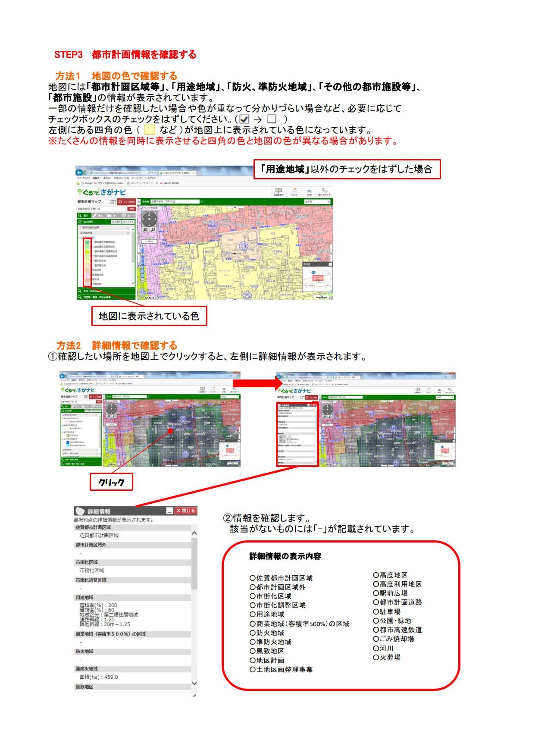Click 商業地域 legend swatch in top screenshot
Viewport: 535px width, 756px height.
(x=87, y=279)
